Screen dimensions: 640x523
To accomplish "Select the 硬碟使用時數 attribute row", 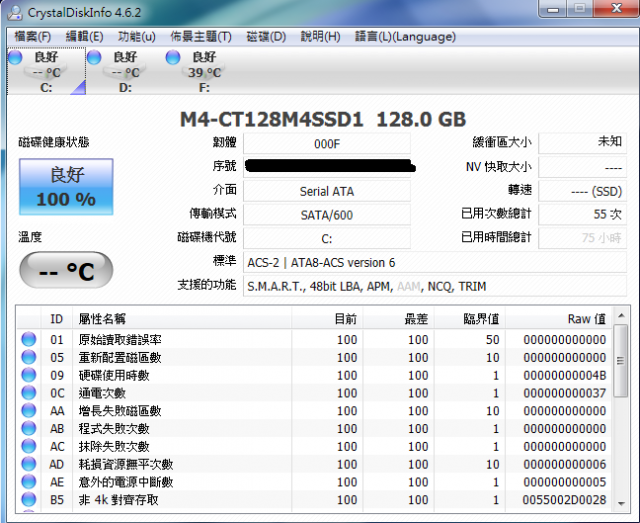I will tap(314, 375).
